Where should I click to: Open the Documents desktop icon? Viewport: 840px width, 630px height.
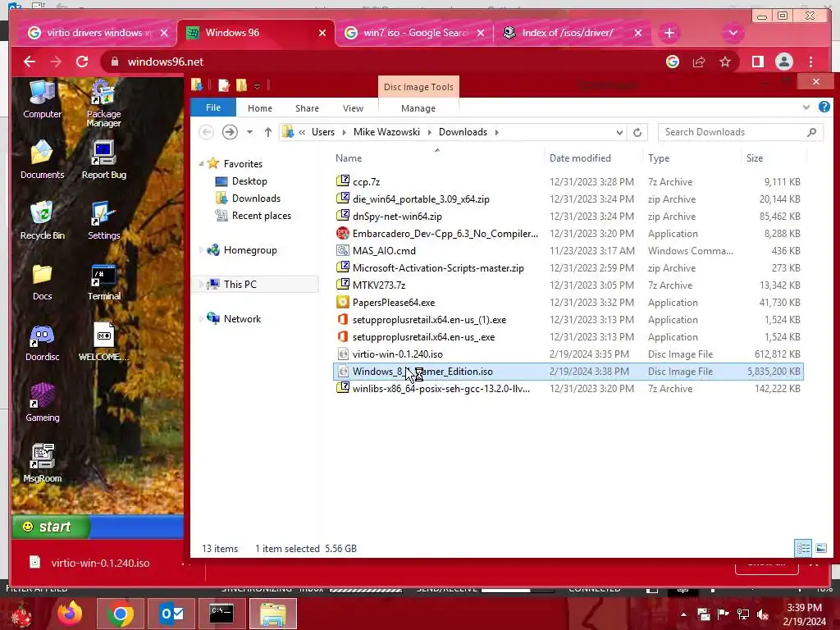pos(42,160)
